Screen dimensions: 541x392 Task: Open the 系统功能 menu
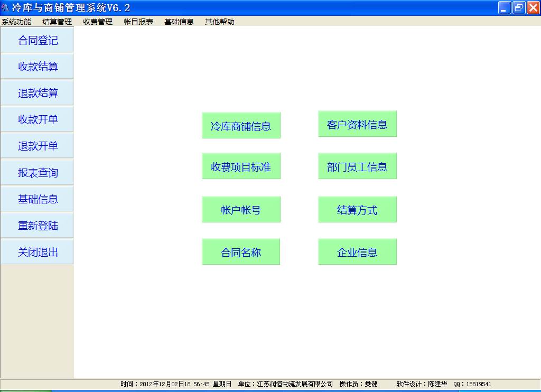pos(16,22)
